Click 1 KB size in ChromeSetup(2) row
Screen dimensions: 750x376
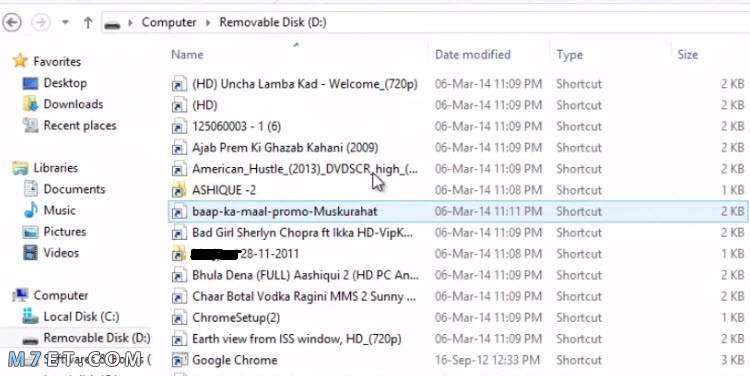coord(732,318)
